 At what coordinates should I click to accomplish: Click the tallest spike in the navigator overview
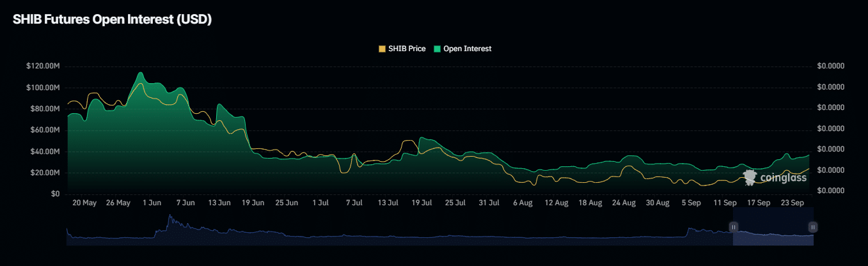(170, 217)
